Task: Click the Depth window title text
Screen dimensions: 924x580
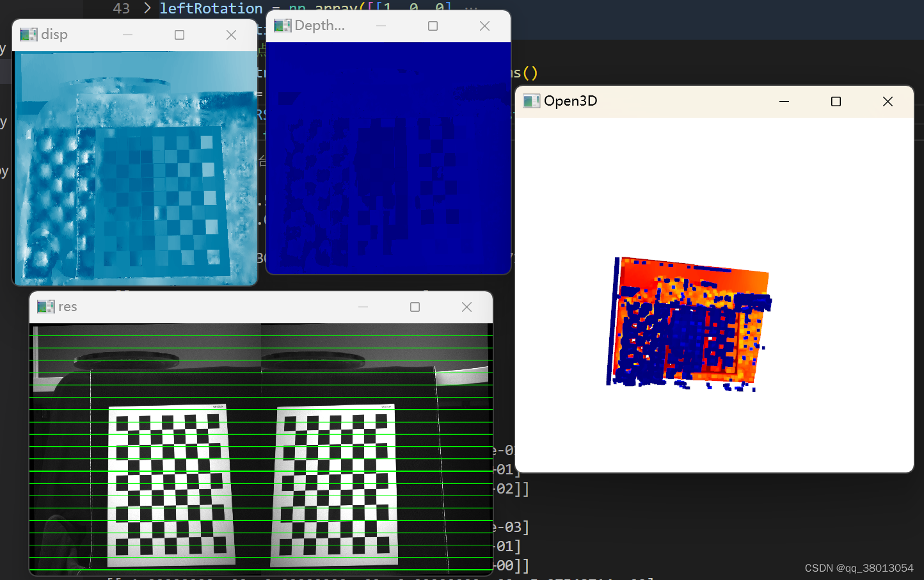Action: (319, 26)
